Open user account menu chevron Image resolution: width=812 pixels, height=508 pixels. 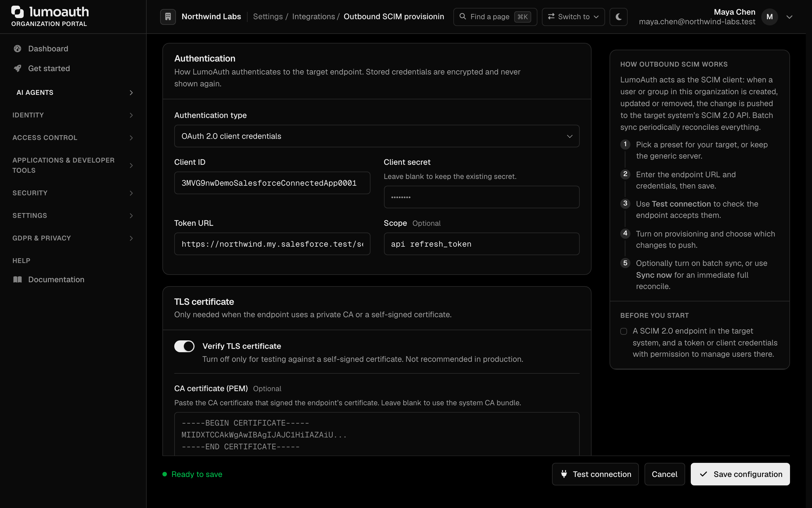789,17
